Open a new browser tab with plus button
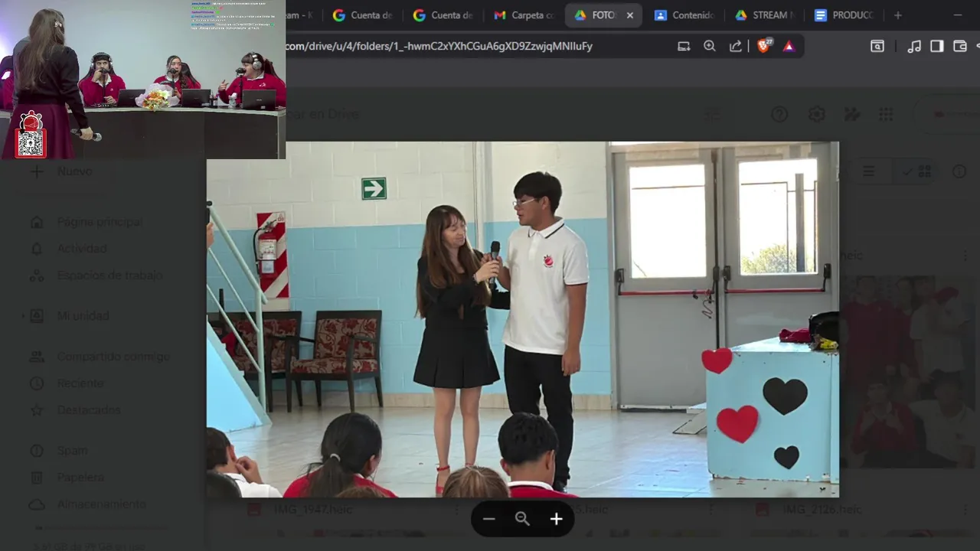980x551 pixels. (x=898, y=15)
